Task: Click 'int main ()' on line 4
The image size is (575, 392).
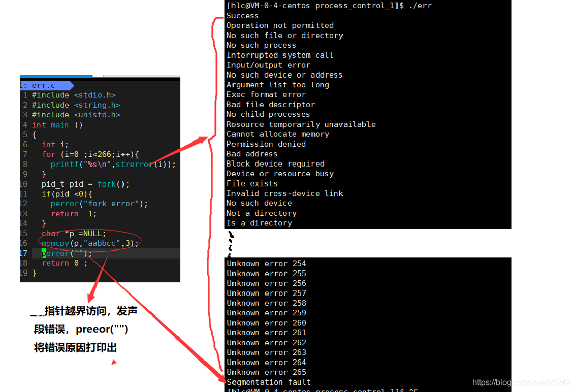Action: pyautogui.click(x=57, y=125)
